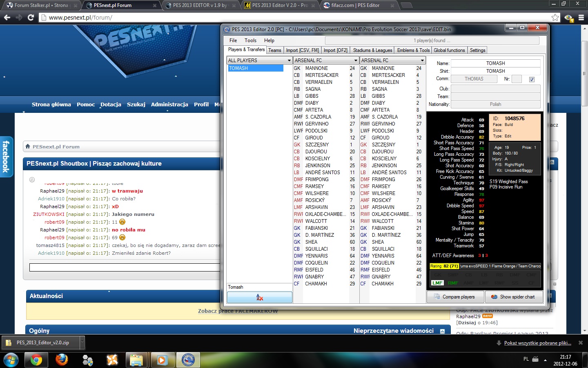This screenshot has width=588, height=368.
Task: Open Pomoc forum menu link
Action: point(86,104)
